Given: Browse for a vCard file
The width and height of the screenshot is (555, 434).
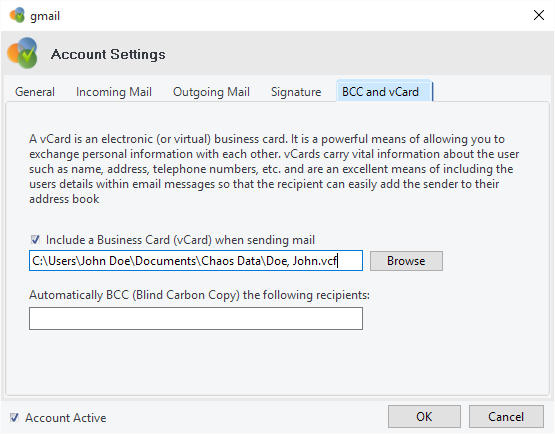Looking at the screenshot, I should tap(406, 261).
